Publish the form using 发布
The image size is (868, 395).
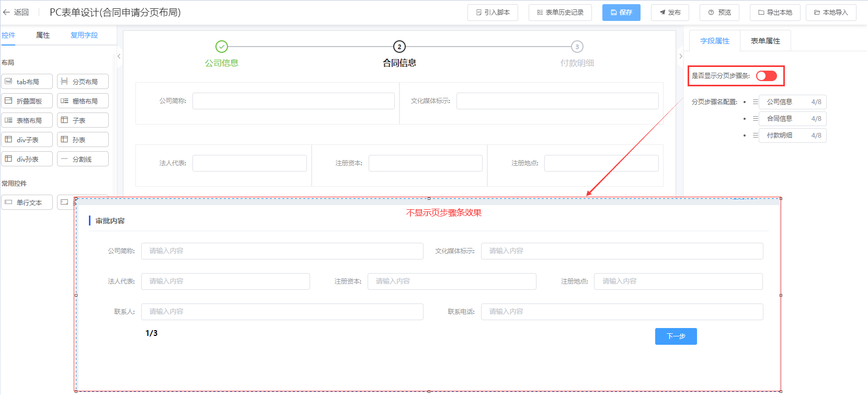click(x=670, y=13)
